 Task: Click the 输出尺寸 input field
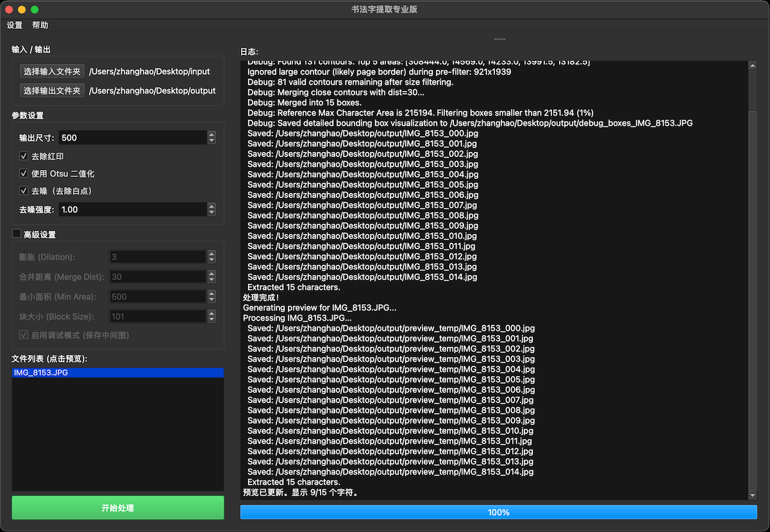pos(132,138)
